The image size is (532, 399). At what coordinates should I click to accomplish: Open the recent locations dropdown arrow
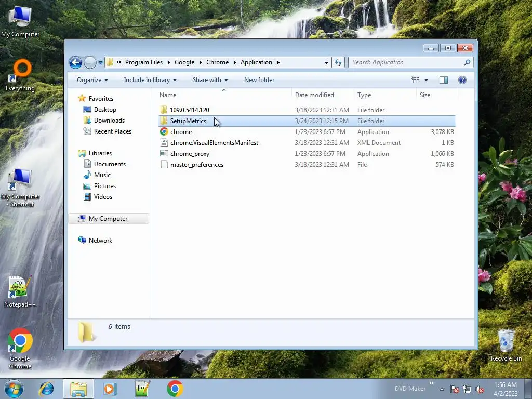(x=100, y=63)
